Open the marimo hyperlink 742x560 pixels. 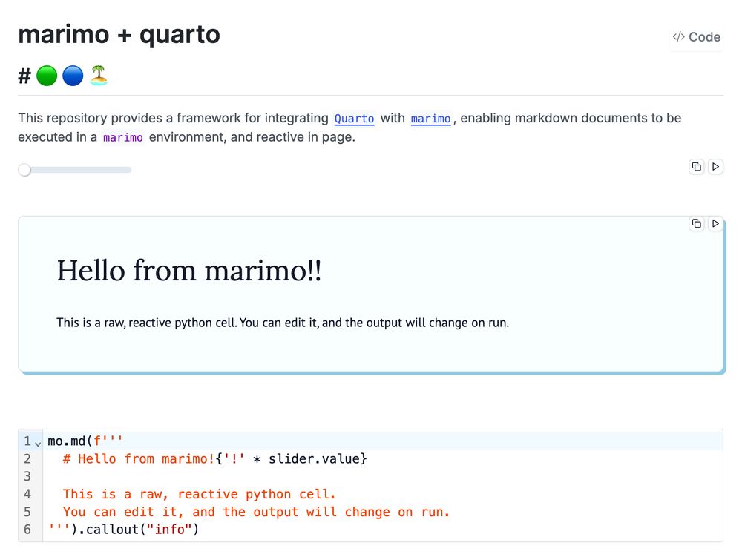[430, 118]
